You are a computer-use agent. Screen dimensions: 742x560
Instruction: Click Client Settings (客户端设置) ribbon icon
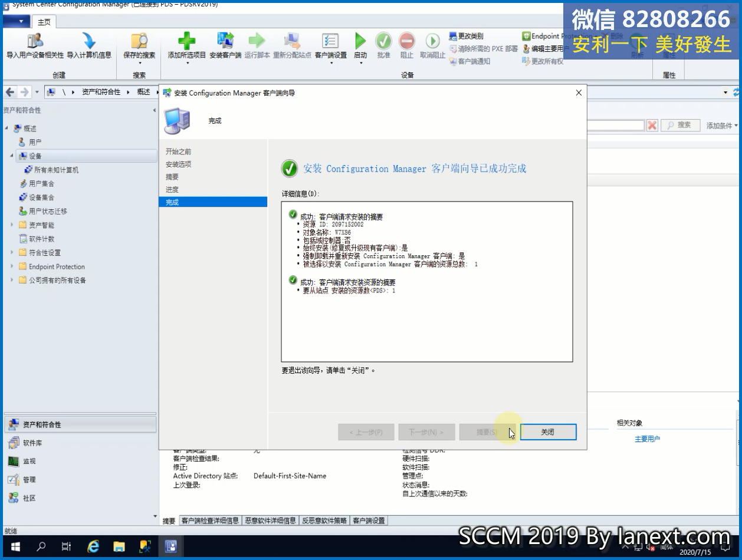330,41
